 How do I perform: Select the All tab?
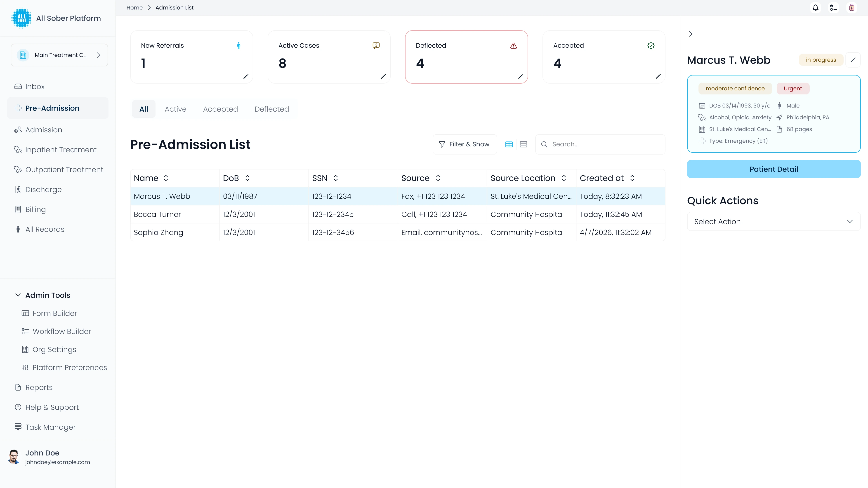144,109
